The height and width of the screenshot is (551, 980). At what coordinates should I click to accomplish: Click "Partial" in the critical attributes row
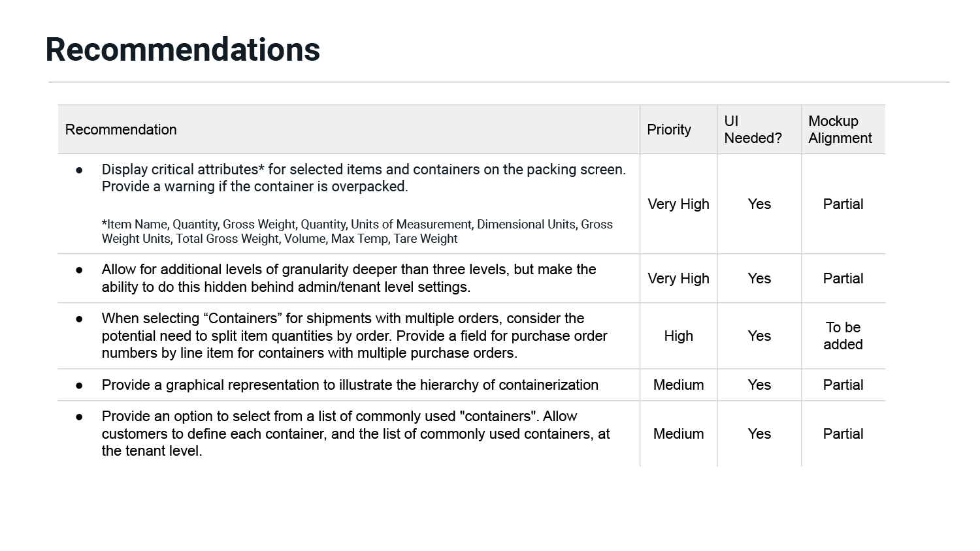click(x=843, y=204)
